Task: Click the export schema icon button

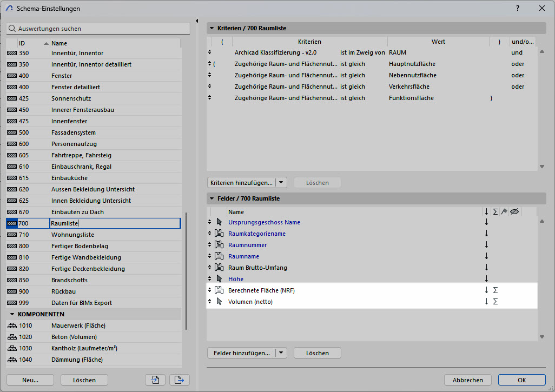Action: (179, 380)
